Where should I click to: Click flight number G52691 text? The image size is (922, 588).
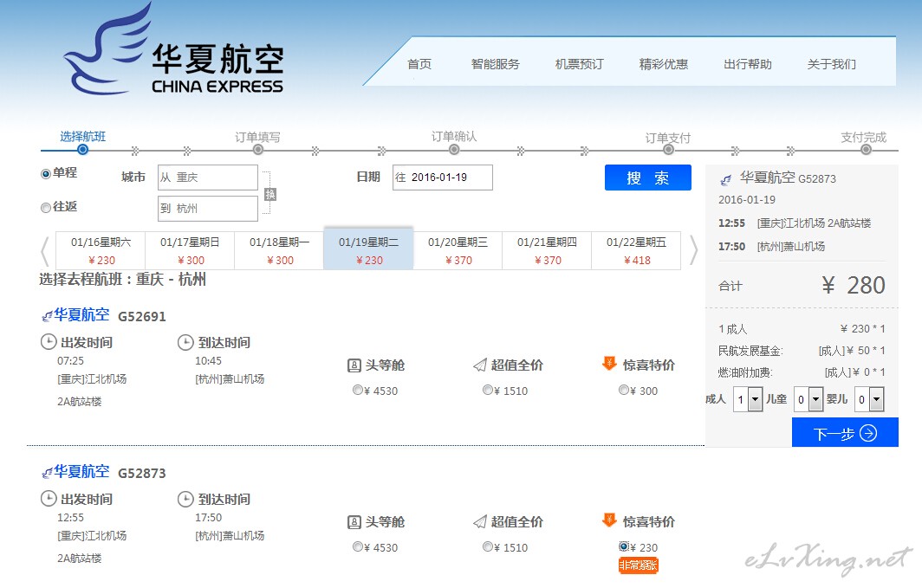click(142, 317)
